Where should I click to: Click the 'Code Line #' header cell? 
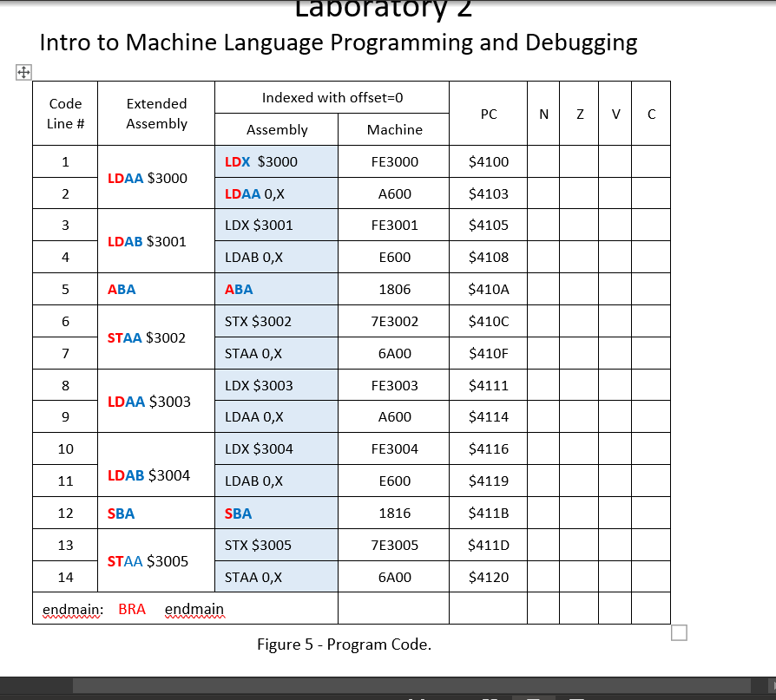tap(65, 114)
